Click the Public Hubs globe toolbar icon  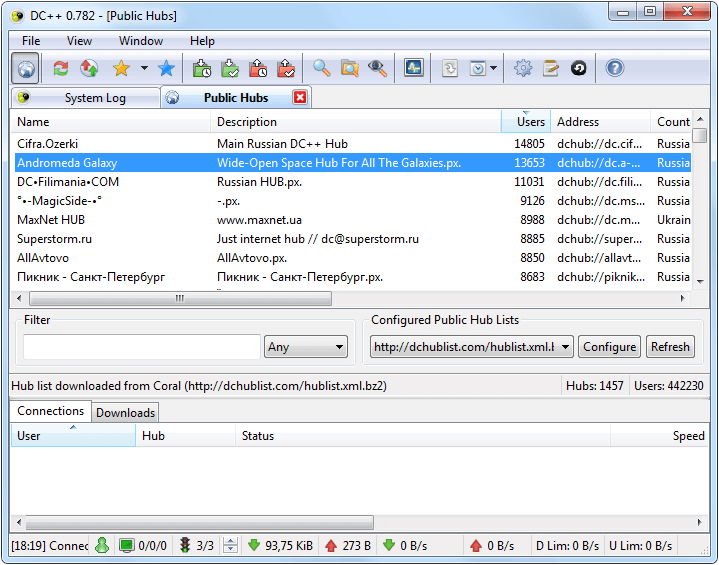pos(26,69)
